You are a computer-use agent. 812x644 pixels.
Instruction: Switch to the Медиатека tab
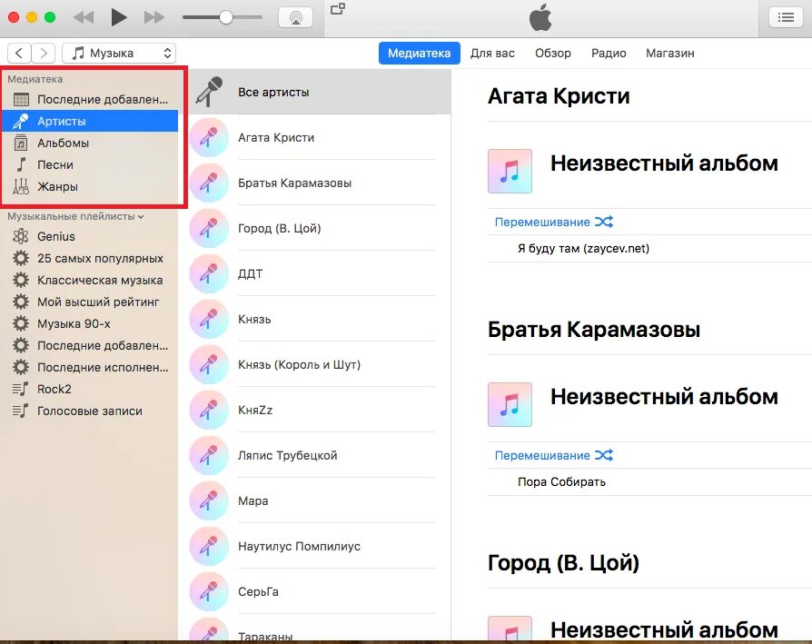point(419,54)
